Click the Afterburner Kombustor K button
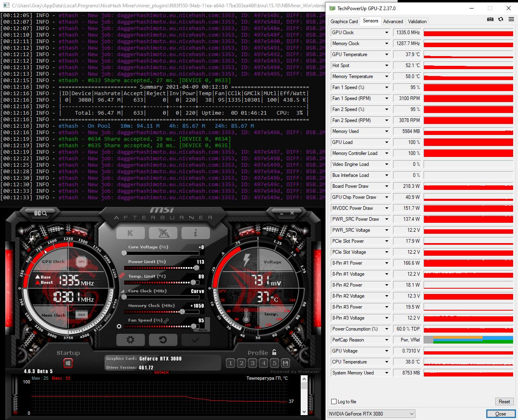 pyautogui.click(x=130, y=233)
